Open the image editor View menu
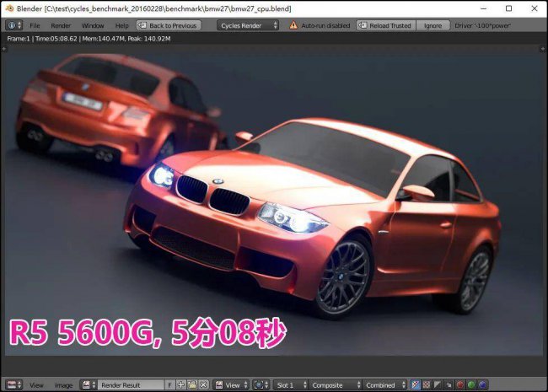The height and width of the screenshot is (392, 548). click(36, 385)
